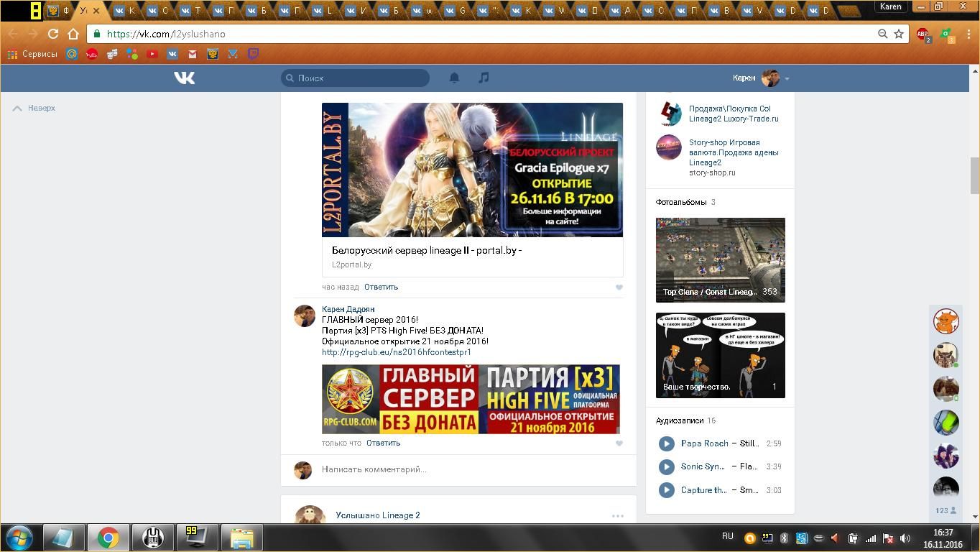
Task: Open the file explorer taskbar icon
Action: tap(241, 538)
